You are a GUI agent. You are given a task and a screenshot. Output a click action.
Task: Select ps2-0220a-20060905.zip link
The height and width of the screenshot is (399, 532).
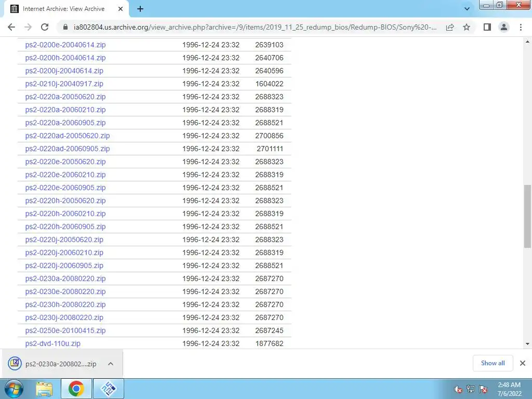tap(65, 123)
